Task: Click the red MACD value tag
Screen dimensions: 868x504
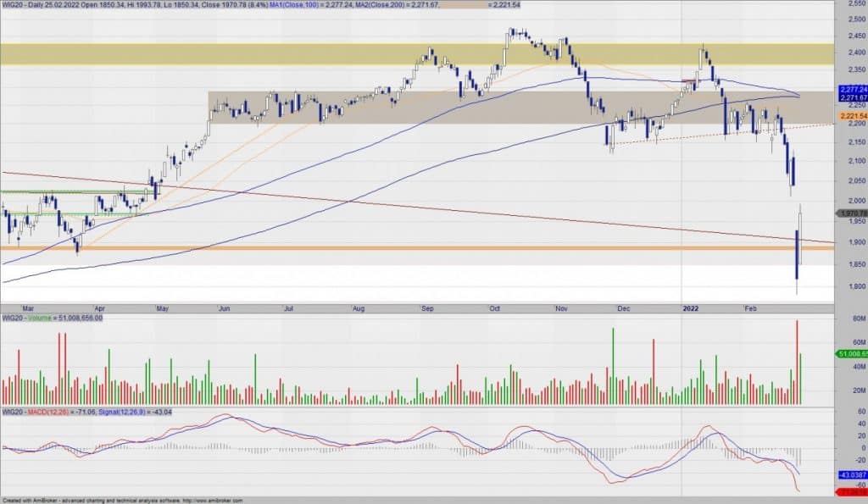Action: [x=851, y=491]
